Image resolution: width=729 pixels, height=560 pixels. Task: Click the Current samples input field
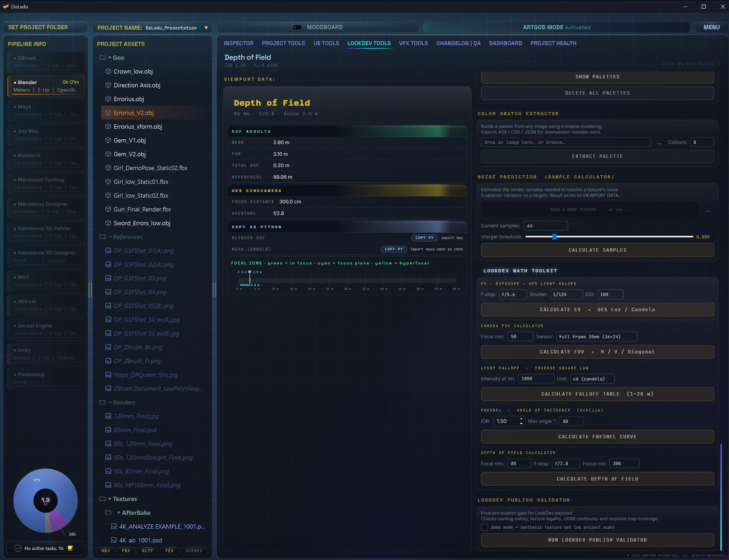(x=546, y=226)
